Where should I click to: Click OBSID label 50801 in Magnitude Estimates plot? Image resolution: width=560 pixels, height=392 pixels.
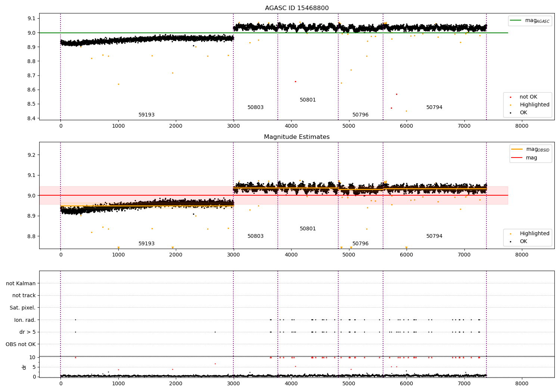click(x=308, y=229)
